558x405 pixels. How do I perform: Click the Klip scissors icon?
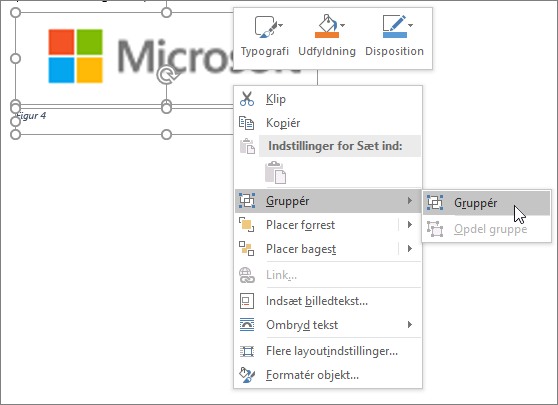click(247, 99)
